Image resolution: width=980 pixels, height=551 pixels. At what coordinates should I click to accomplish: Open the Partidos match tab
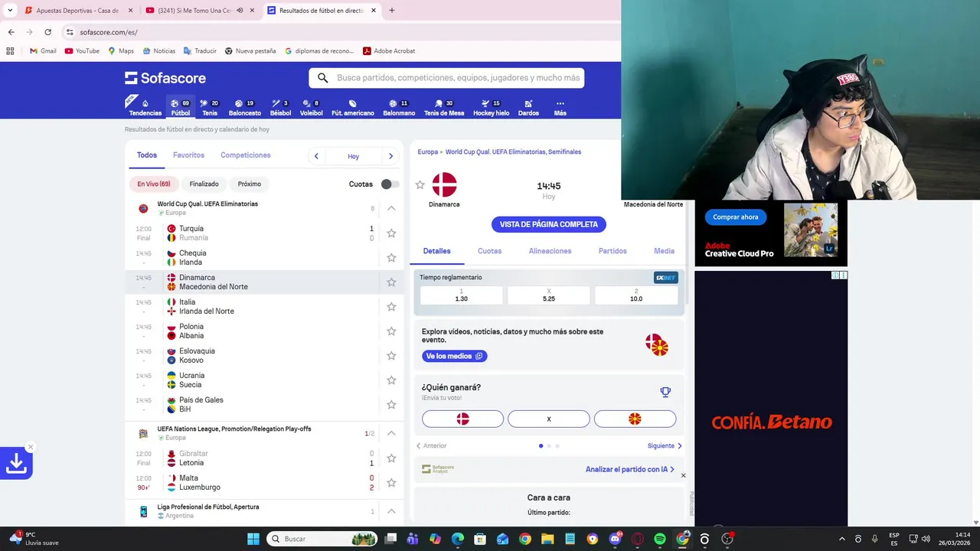[612, 251]
